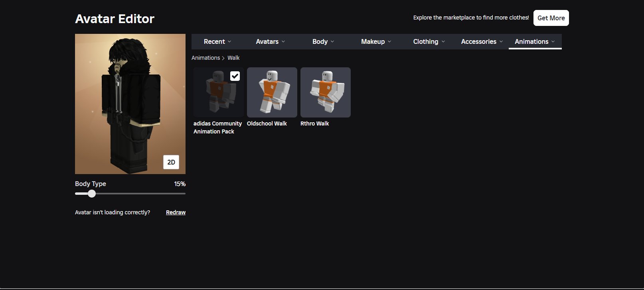Open the Accessories tab
Image resolution: width=644 pixels, height=290 pixels.
pos(482,41)
